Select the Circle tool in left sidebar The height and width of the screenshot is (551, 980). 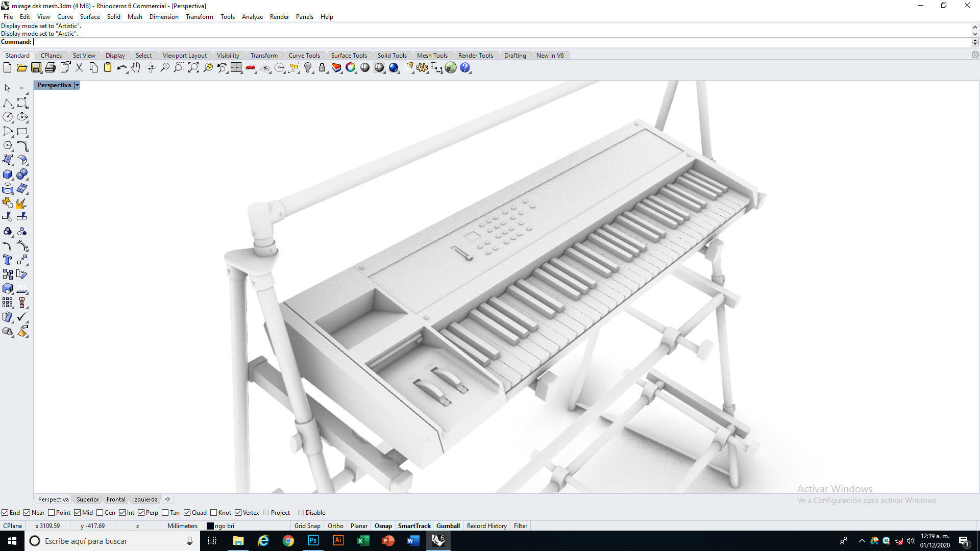click(8, 117)
